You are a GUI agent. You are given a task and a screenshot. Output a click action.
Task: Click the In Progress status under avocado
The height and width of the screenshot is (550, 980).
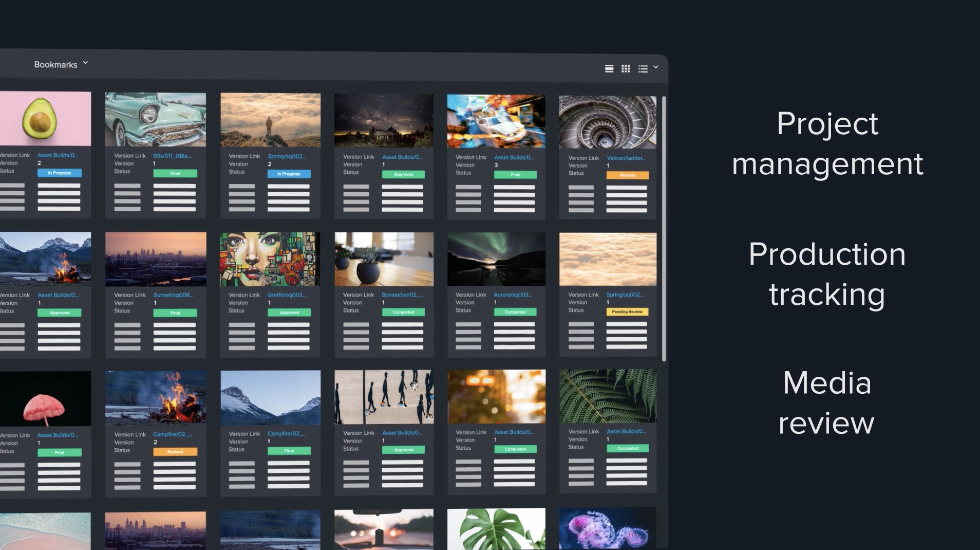pyautogui.click(x=59, y=173)
